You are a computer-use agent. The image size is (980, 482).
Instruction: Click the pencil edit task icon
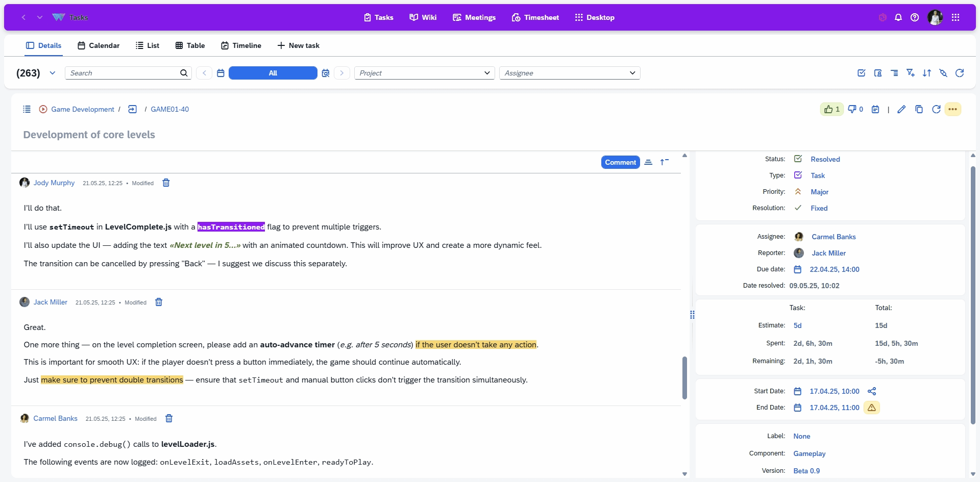point(901,109)
